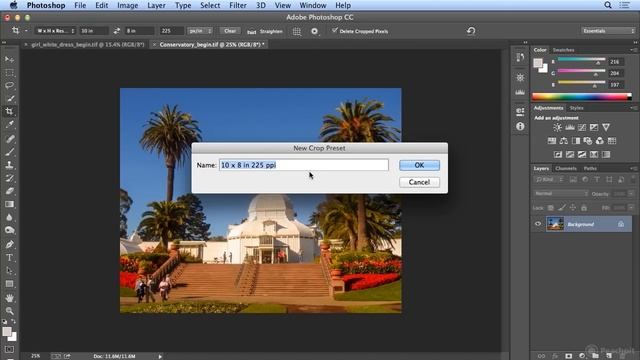The image size is (640, 360).
Task: Select the Clone Stamp tool
Action: pyautogui.click(x=9, y=165)
